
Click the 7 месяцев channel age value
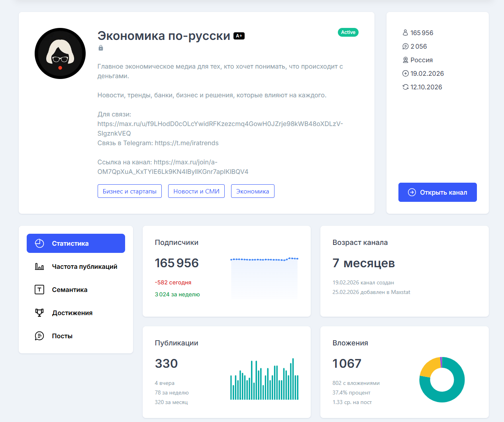point(363,263)
